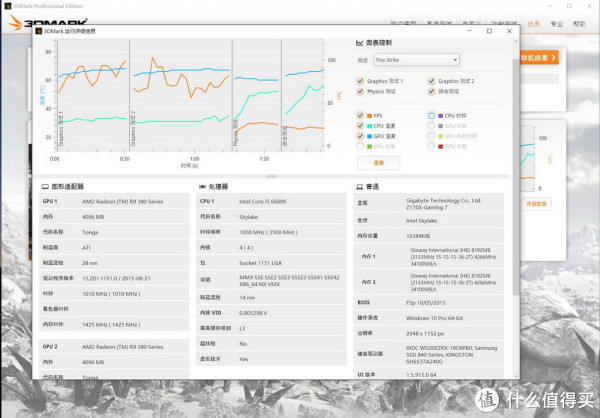The image size is (600, 418).
Task: Open the Fire Strike test dropdown
Action: tap(416, 60)
